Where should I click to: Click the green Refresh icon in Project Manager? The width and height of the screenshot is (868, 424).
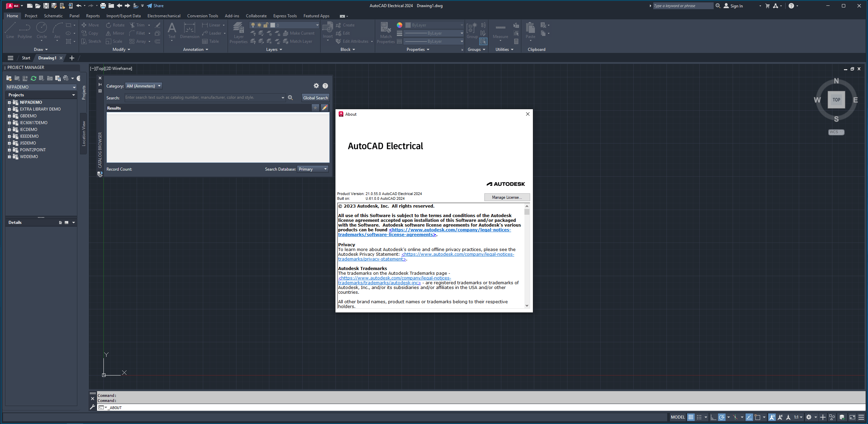tap(33, 78)
